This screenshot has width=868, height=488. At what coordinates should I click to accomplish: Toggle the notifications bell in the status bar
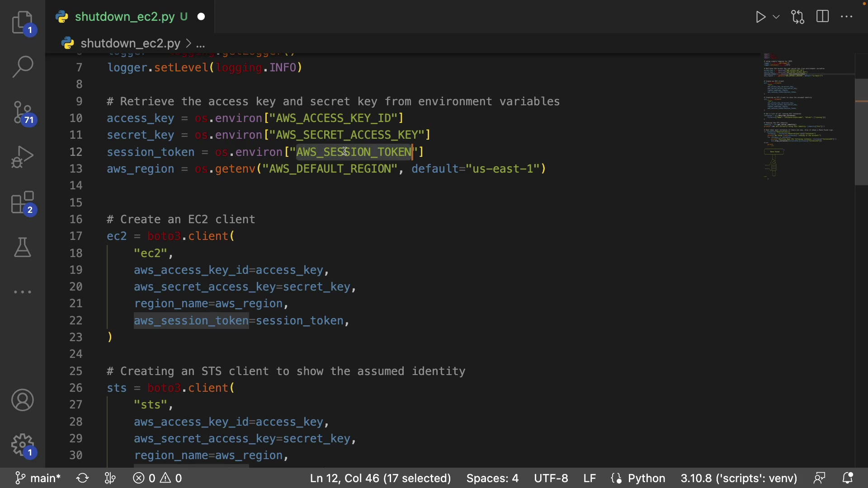(848, 478)
